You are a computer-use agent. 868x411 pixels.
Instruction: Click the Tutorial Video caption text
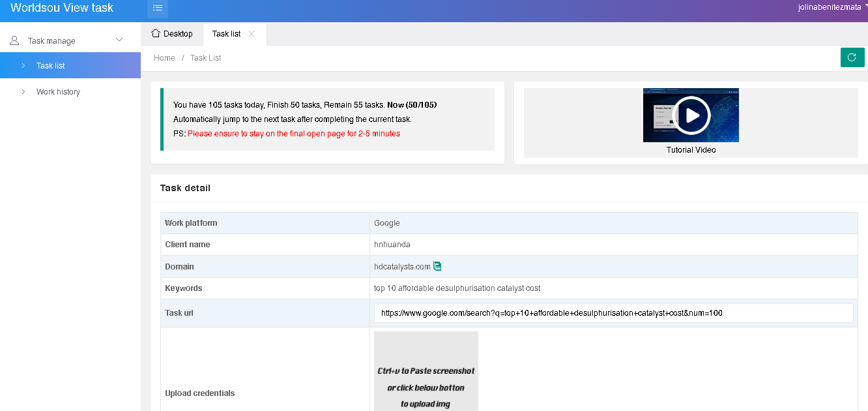[691, 150]
